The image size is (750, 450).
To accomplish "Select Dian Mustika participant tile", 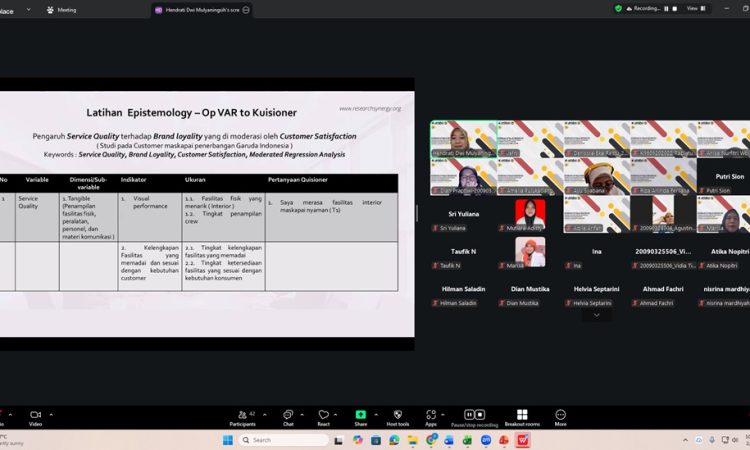I will (x=530, y=289).
